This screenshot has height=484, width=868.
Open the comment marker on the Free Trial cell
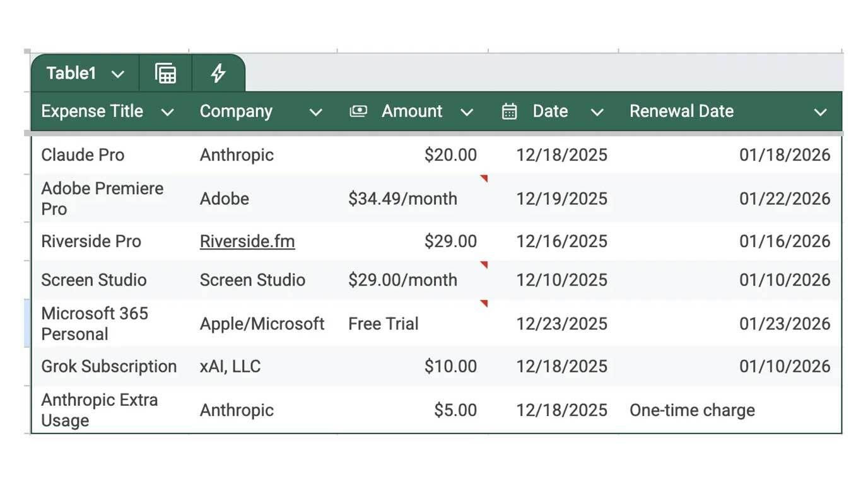(484, 304)
